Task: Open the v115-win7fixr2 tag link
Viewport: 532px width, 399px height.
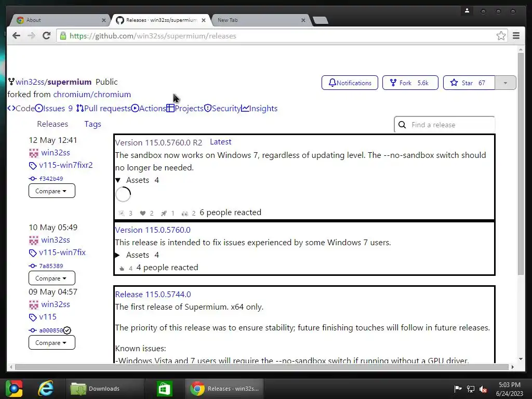Action: pos(66,165)
